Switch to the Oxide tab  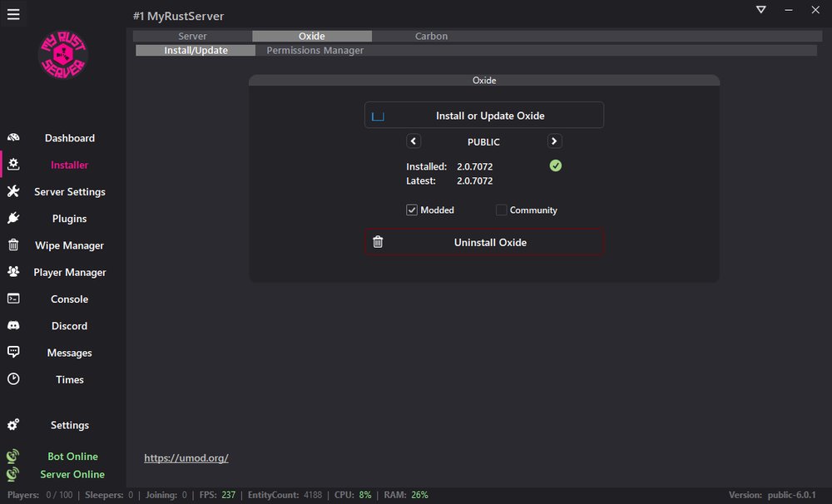pyautogui.click(x=312, y=36)
